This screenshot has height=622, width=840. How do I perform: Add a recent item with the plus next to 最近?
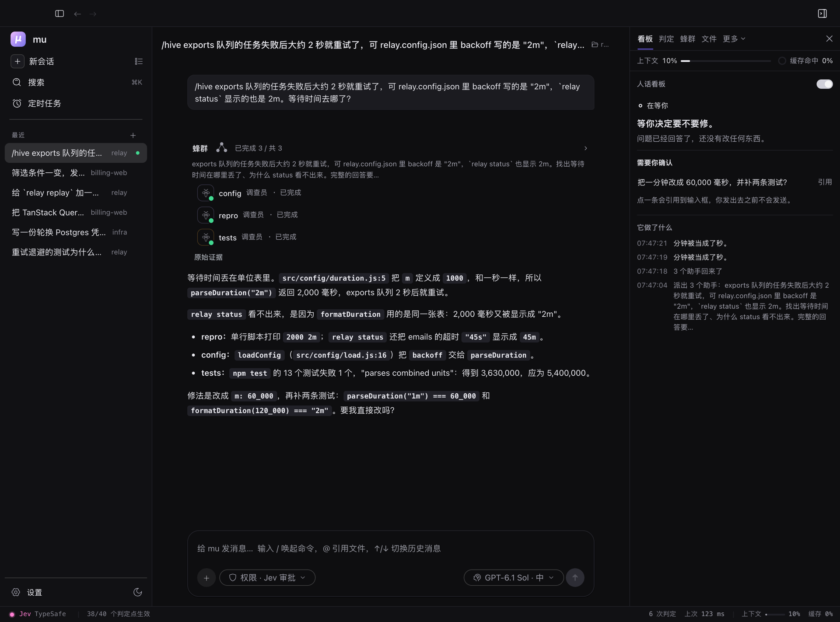tap(133, 135)
